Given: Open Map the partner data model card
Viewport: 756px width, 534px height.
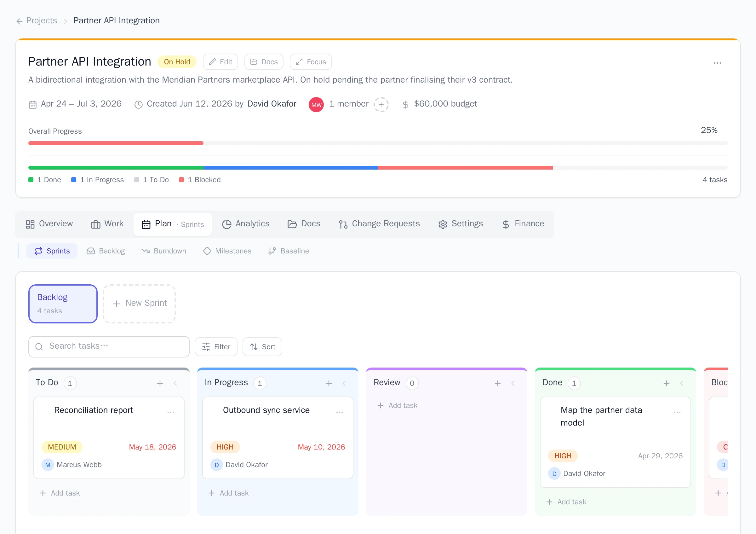Looking at the screenshot, I should [616, 442].
